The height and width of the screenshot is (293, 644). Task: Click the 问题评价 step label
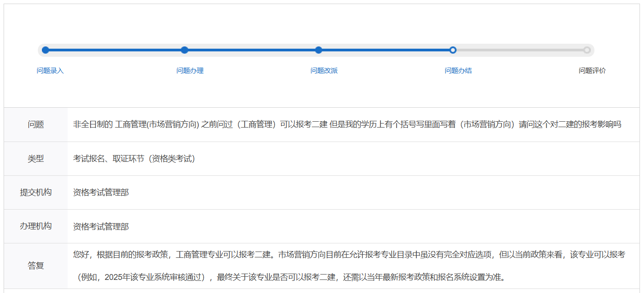tap(592, 71)
